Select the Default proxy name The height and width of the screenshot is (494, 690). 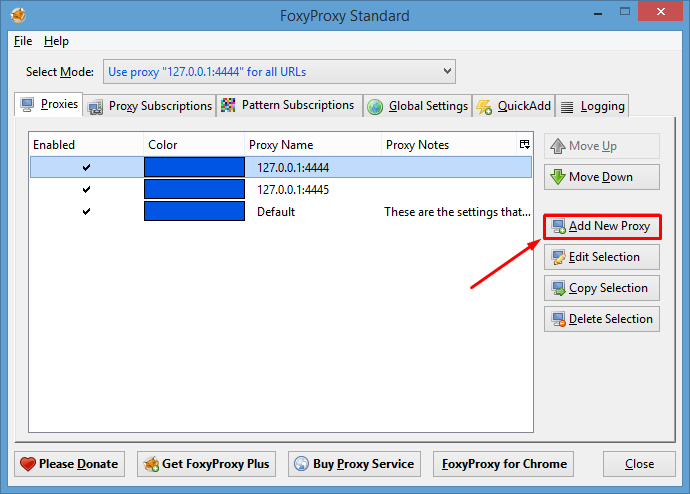pyautogui.click(x=276, y=212)
